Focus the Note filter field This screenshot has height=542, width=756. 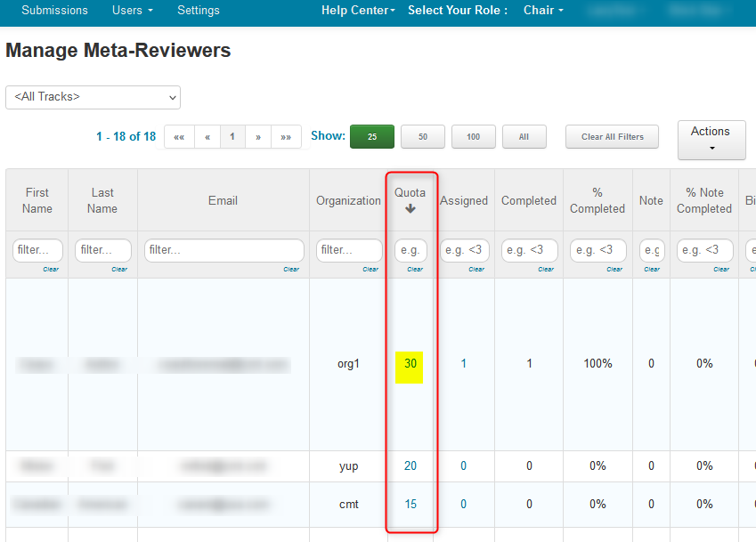tap(652, 250)
